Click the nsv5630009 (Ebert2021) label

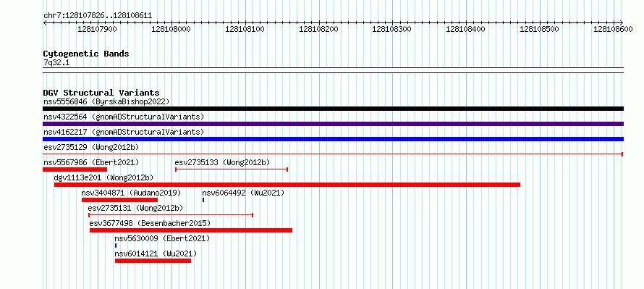click(162, 238)
